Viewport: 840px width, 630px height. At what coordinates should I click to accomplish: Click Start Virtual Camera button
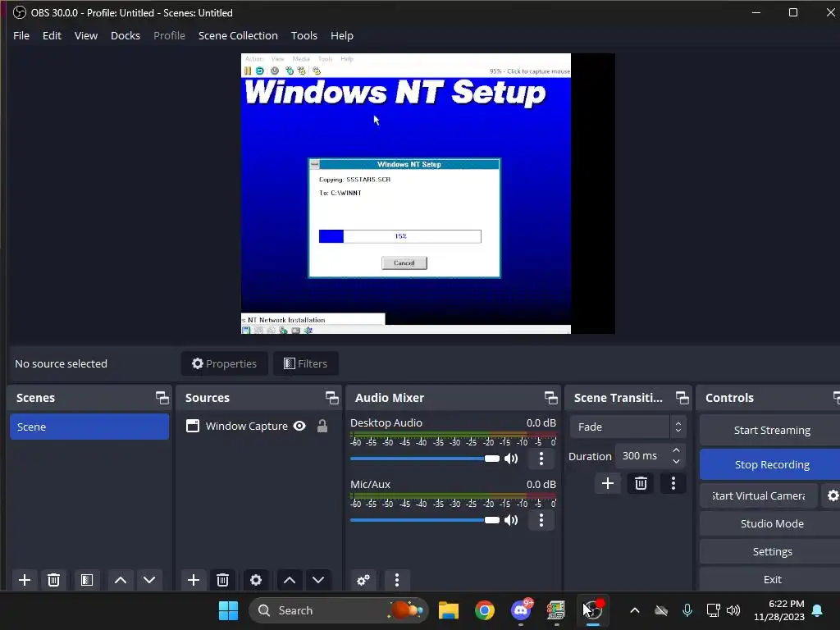pyautogui.click(x=759, y=496)
